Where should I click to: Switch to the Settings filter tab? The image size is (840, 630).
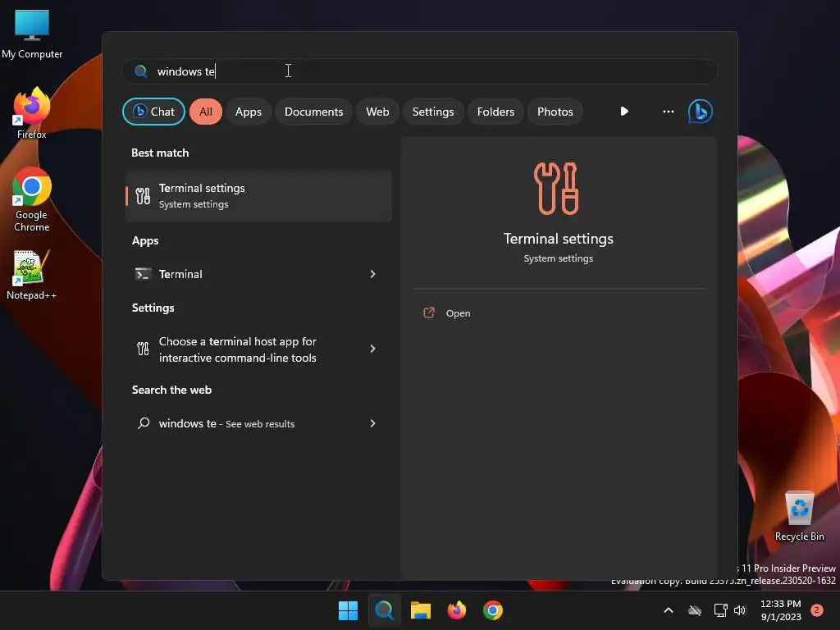click(433, 112)
